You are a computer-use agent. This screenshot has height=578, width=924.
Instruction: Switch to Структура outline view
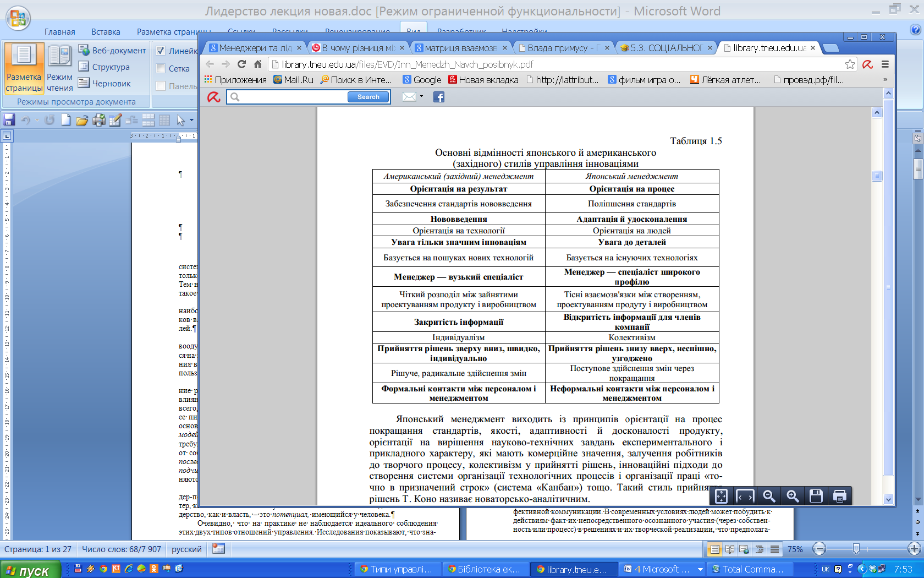pyautogui.click(x=104, y=67)
